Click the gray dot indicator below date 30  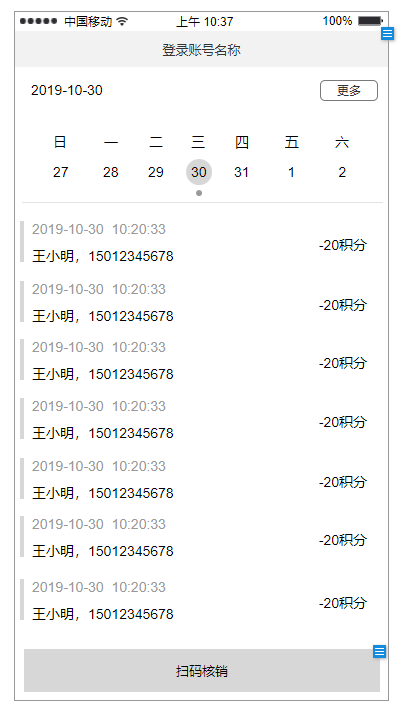(199, 193)
